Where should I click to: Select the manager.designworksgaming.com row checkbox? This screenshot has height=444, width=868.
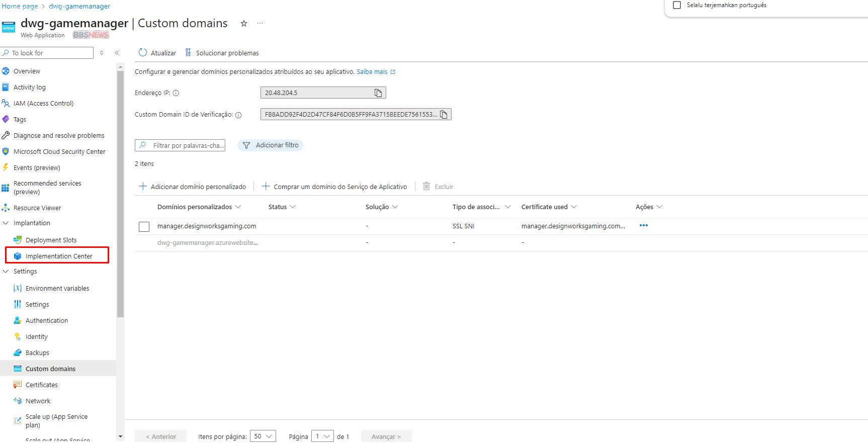(x=144, y=227)
